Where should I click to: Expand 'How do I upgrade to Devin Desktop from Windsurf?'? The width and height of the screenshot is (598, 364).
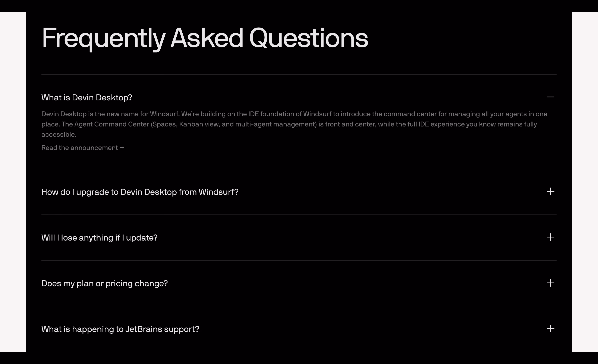[299, 192]
